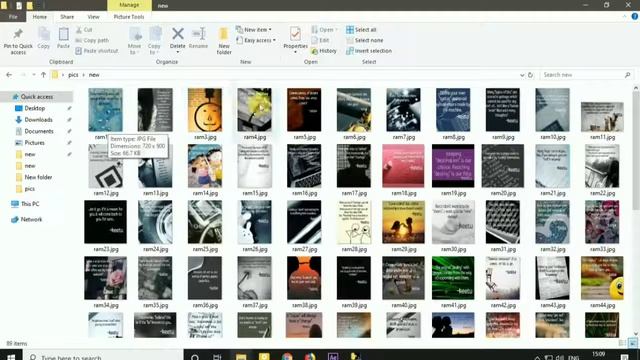The height and width of the screenshot is (360, 640).
Task: Go up one folder level
Action: [43, 75]
